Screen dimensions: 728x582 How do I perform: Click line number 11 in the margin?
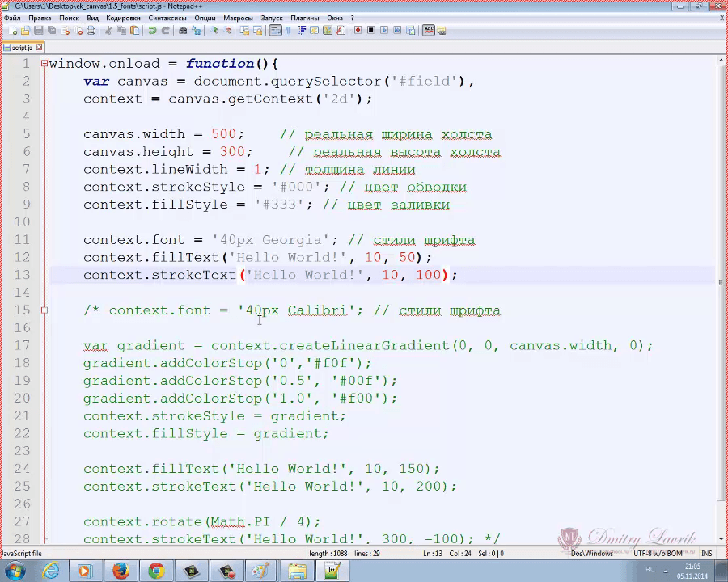click(22, 239)
